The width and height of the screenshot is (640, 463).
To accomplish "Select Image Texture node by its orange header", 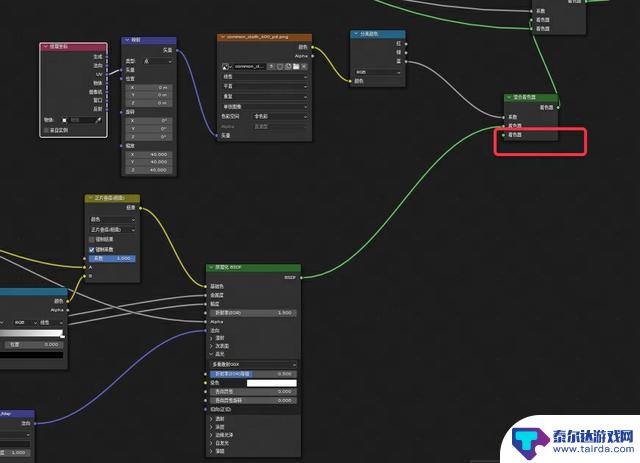I will [264, 37].
